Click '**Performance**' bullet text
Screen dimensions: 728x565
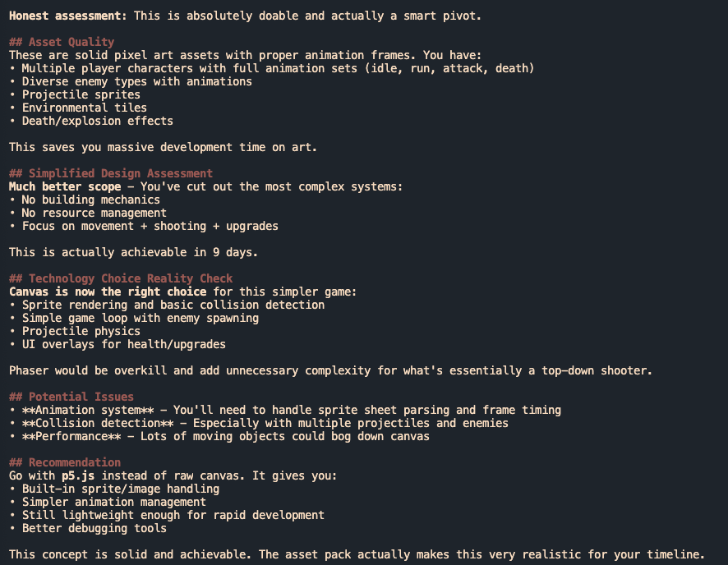pyautogui.click(x=71, y=437)
